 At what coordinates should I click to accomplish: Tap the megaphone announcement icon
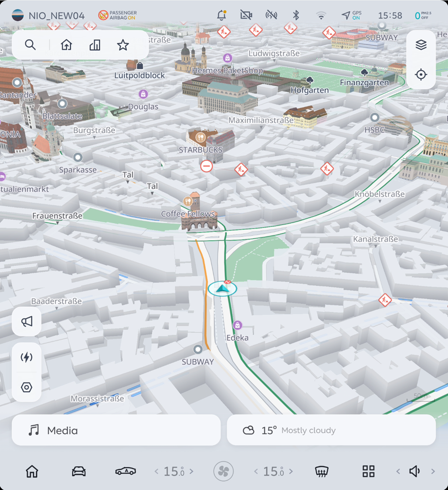click(27, 322)
